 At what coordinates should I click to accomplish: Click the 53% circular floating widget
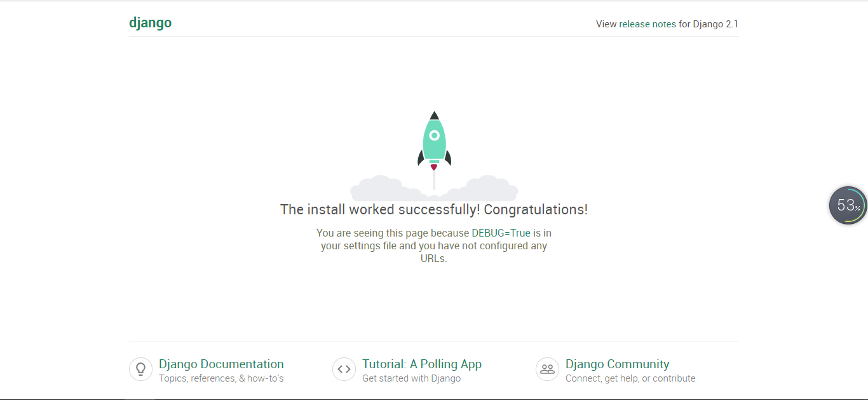pyautogui.click(x=848, y=205)
